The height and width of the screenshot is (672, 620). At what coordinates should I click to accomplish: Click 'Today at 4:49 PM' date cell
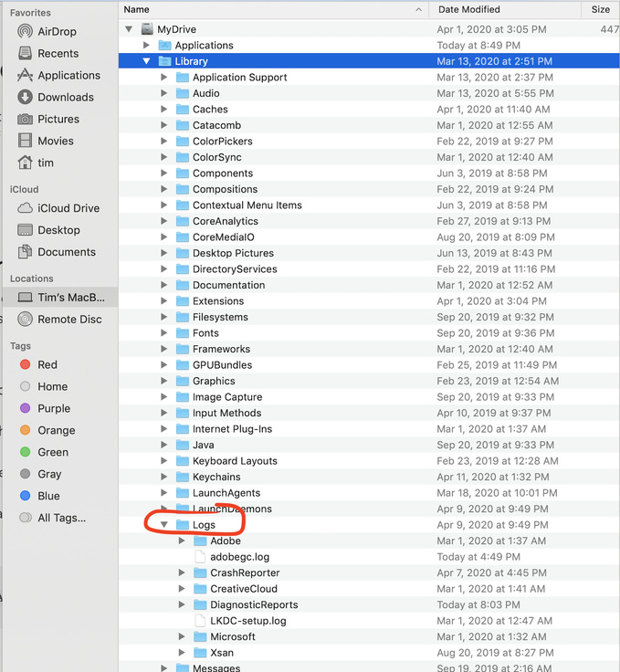[478, 556]
